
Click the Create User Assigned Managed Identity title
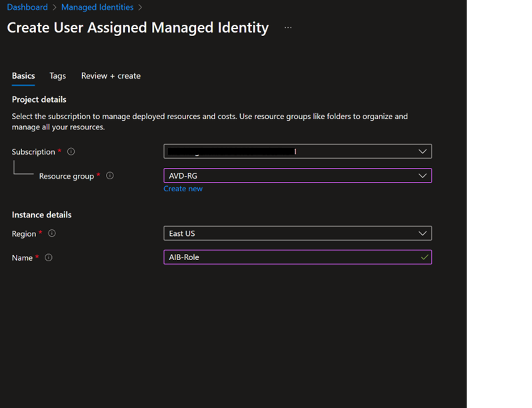point(138,27)
